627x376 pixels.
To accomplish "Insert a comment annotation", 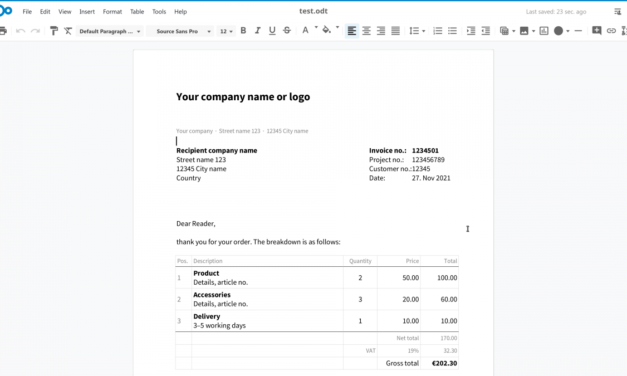I will [x=597, y=30].
